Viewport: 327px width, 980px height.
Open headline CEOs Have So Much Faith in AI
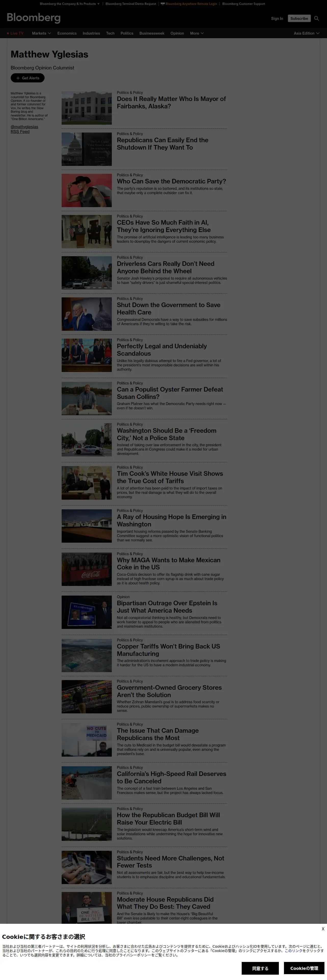pyautogui.click(x=164, y=226)
